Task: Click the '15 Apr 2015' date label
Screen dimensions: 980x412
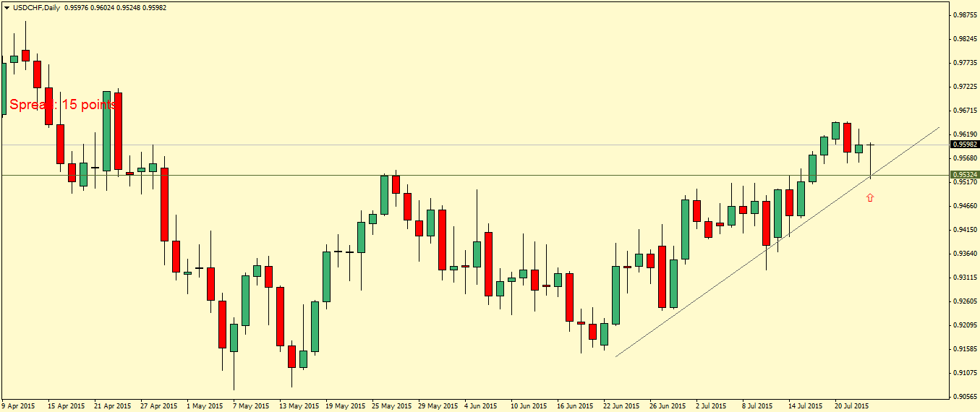Action: (x=67, y=405)
